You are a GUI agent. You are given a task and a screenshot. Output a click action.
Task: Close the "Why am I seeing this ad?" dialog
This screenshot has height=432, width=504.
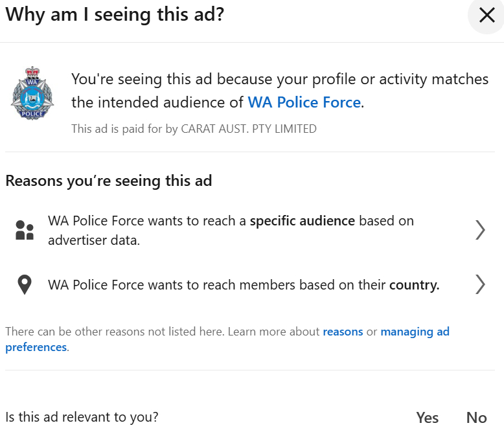point(487,16)
